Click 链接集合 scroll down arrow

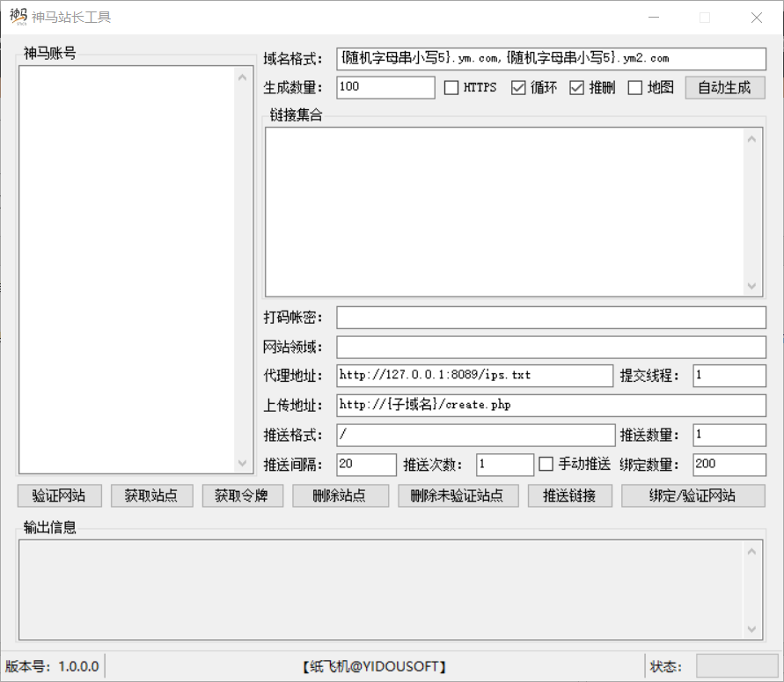[751, 286]
